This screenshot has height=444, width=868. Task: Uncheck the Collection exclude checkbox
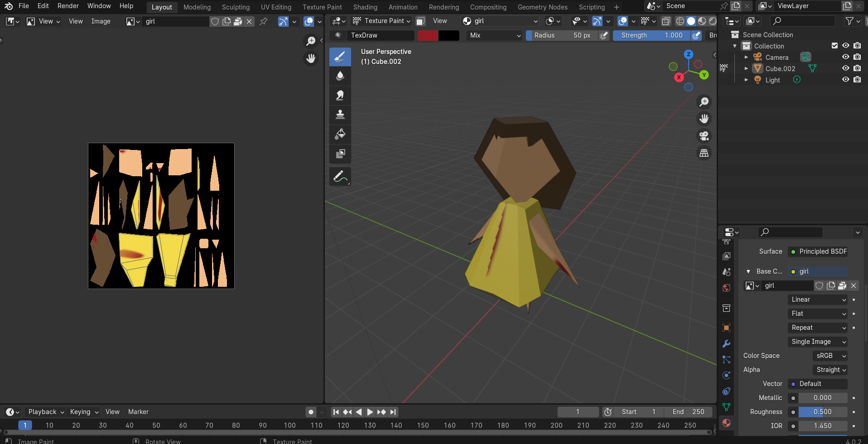coord(834,46)
